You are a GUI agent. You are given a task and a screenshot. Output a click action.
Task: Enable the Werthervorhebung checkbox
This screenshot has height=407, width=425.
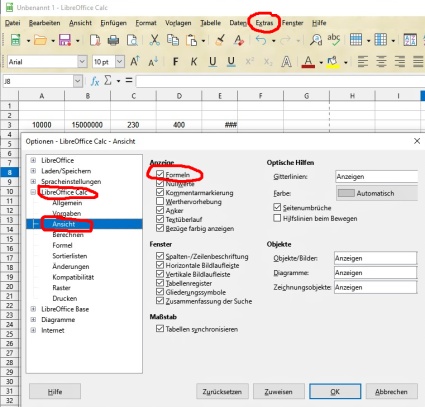click(x=160, y=201)
